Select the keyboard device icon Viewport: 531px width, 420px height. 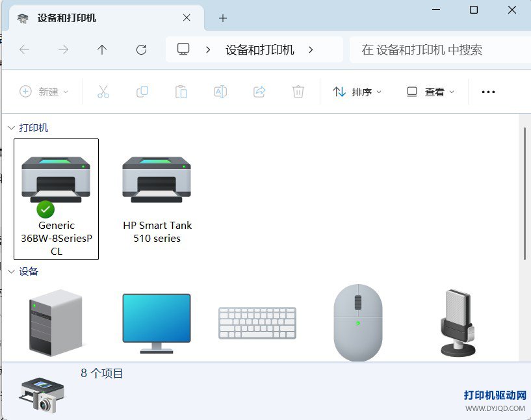click(257, 322)
